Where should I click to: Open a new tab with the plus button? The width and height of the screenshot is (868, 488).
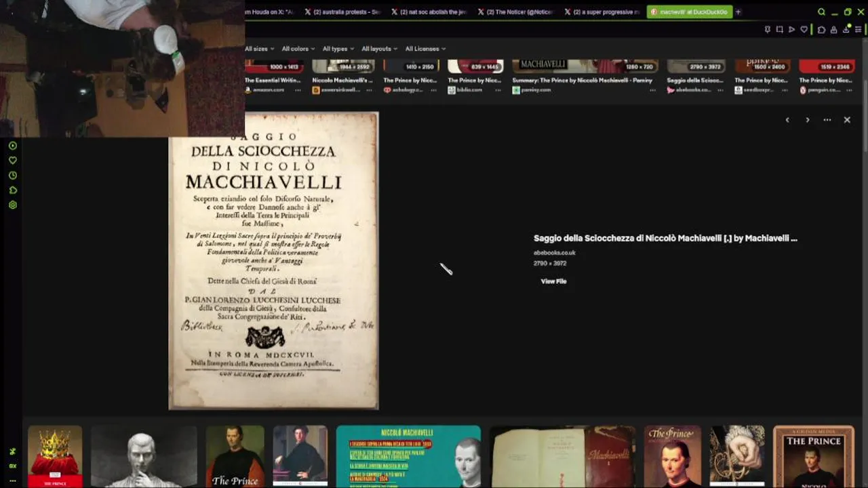(x=738, y=12)
